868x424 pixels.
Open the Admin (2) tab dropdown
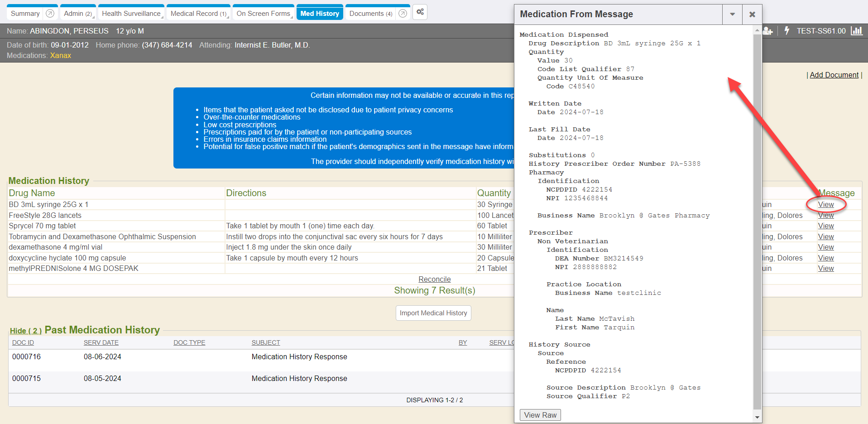point(78,14)
